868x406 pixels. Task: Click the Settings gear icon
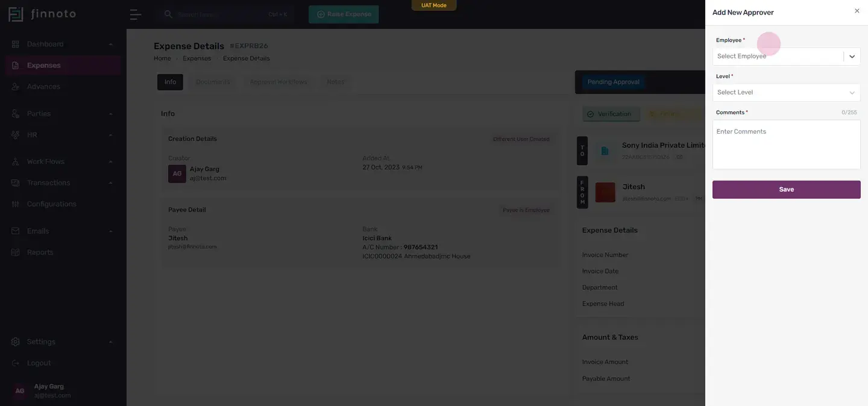point(16,342)
